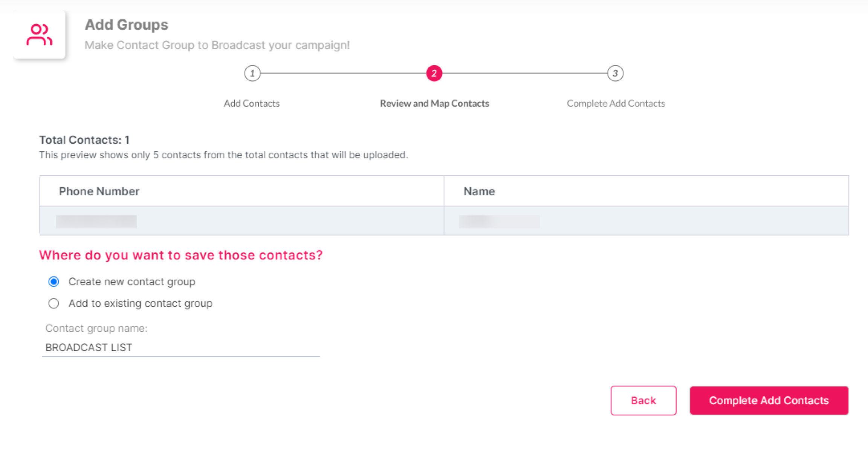Screen dimensions: 868x458
Task: Click the blurred phone number cell
Action: point(96,221)
